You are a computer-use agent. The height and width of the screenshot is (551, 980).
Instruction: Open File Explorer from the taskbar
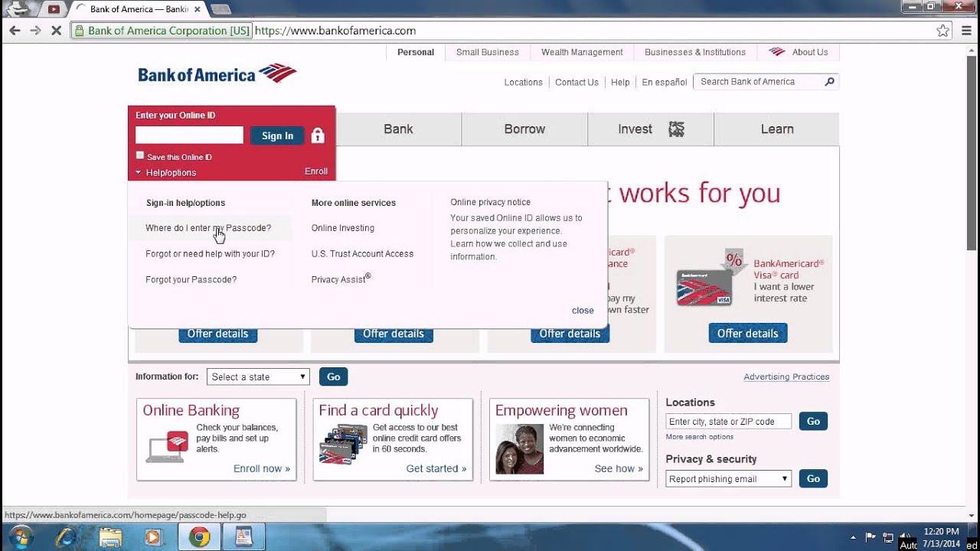110,536
